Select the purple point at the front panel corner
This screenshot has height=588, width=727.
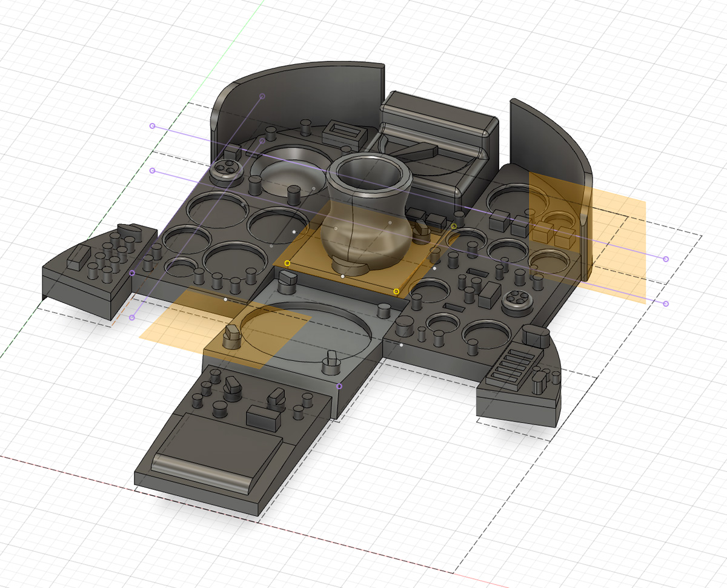pos(339,386)
